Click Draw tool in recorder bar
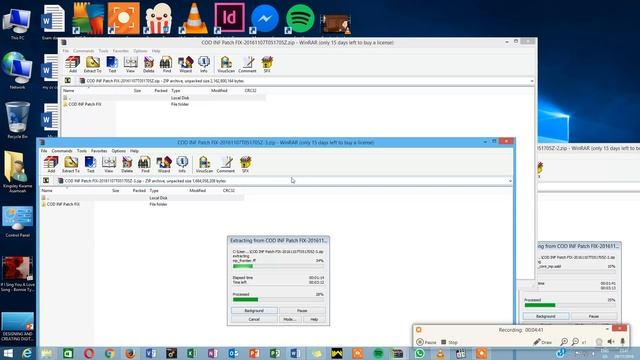The height and width of the screenshot is (360, 640). 542,342
